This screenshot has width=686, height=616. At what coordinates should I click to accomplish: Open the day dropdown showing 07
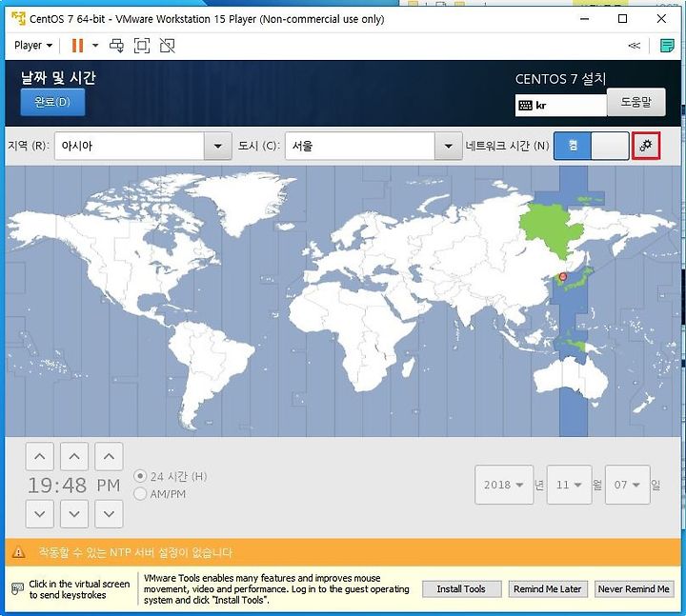click(627, 485)
